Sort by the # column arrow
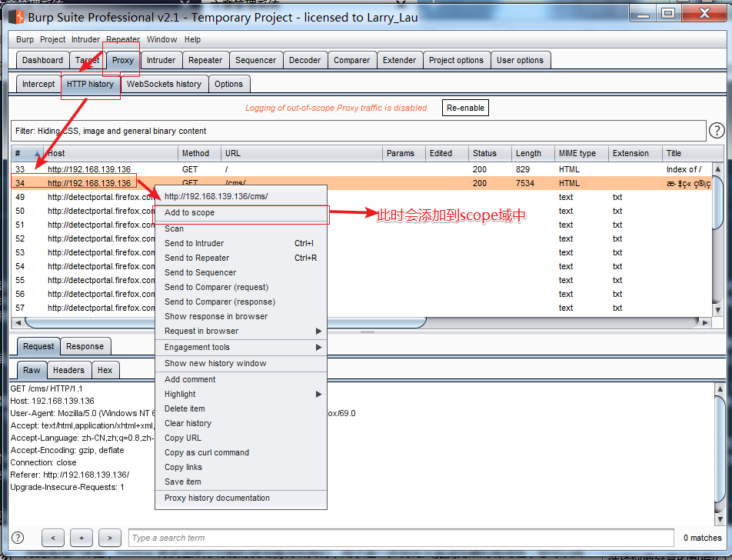The image size is (732, 560). click(x=37, y=153)
